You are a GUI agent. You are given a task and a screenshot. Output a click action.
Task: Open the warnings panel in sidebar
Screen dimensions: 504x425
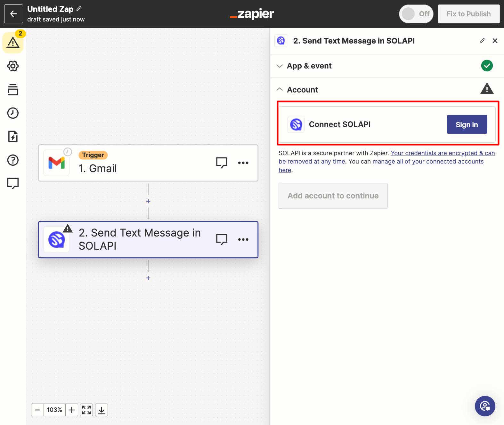click(13, 42)
